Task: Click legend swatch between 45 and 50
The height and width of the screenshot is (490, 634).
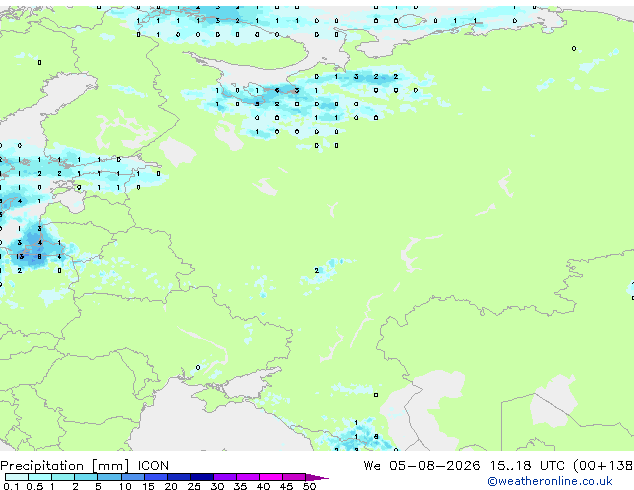Action: (294, 477)
